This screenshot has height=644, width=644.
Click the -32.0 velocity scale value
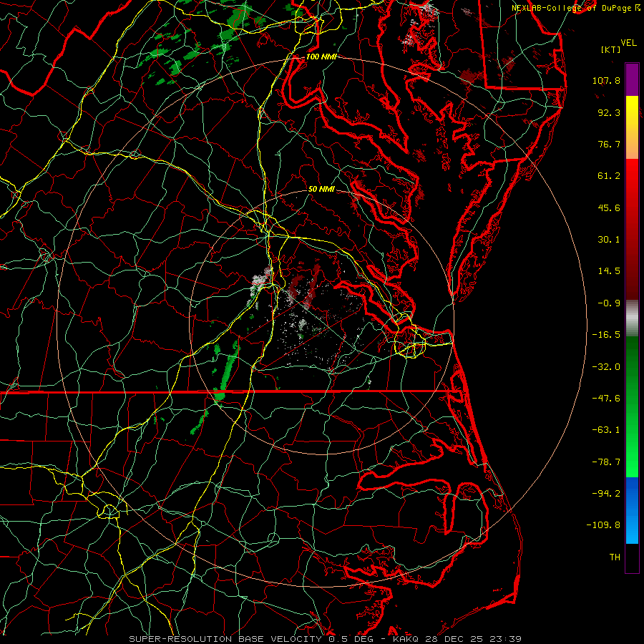[606, 367]
